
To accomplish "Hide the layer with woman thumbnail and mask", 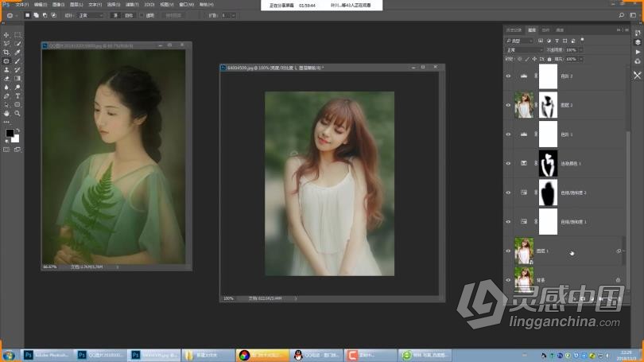I will point(509,105).
